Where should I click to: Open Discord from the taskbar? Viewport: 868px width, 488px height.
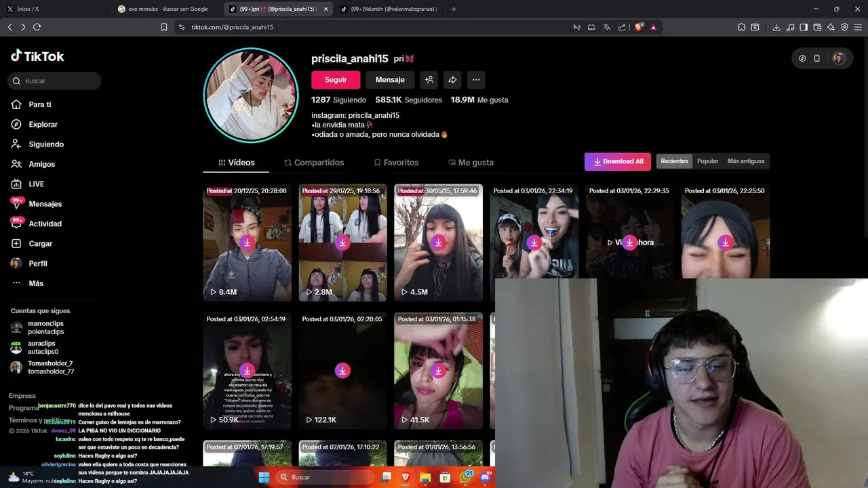(485, 477)
